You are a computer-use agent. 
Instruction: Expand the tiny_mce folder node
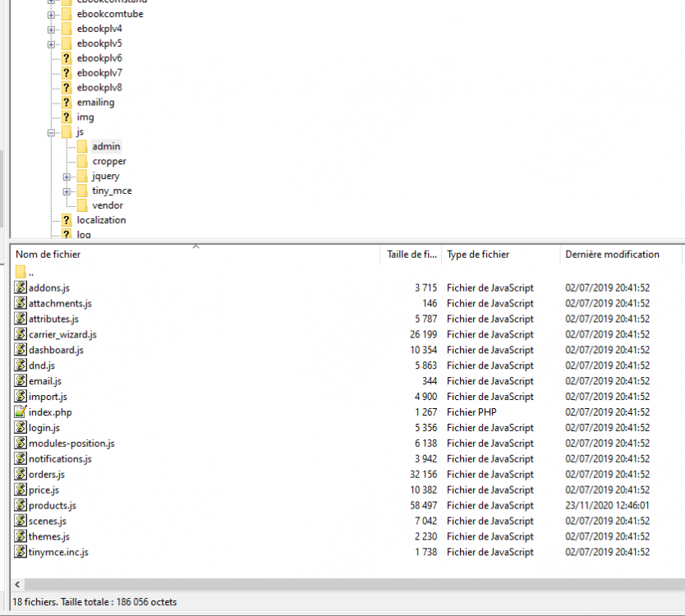pos(67,190)
